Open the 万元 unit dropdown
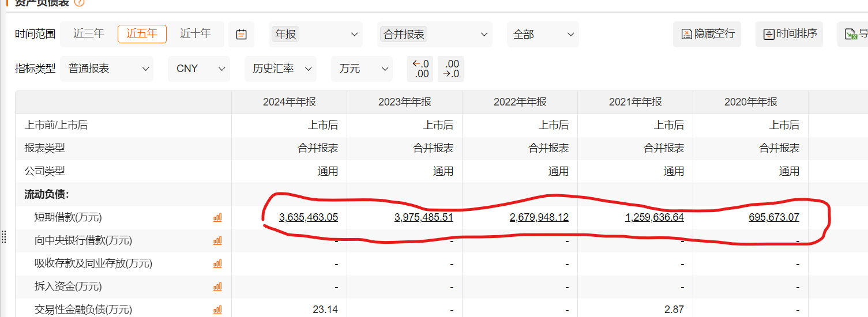The image size is (868, 317). tap(362, 69)
